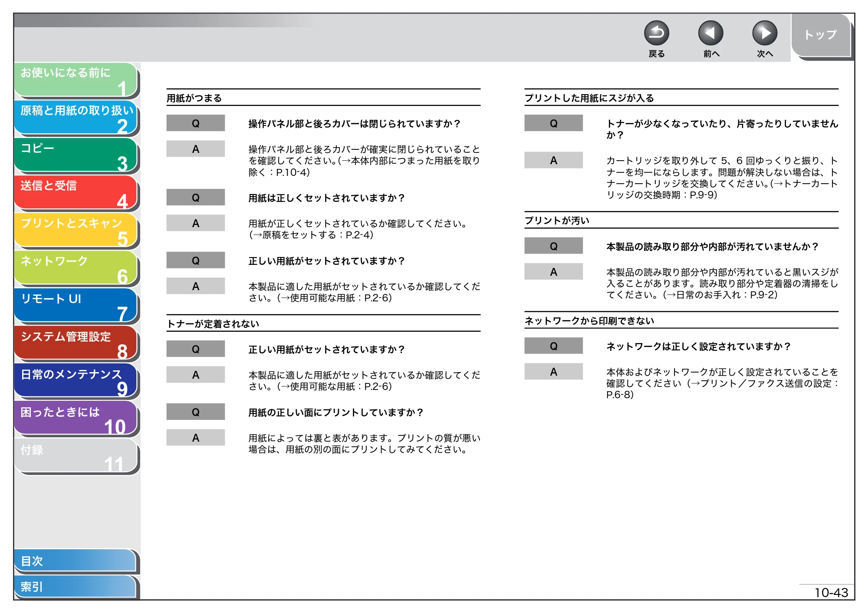868x614 pixels.
Task: Open chapter 6 ネットワーク
Action: (76, 268)
